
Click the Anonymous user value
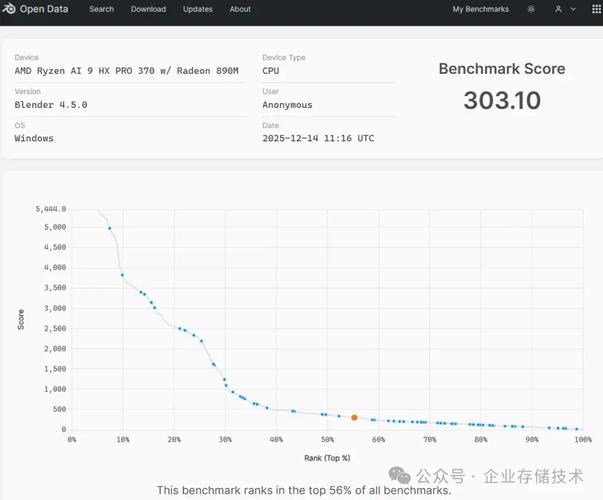click(x=287, y=105)
